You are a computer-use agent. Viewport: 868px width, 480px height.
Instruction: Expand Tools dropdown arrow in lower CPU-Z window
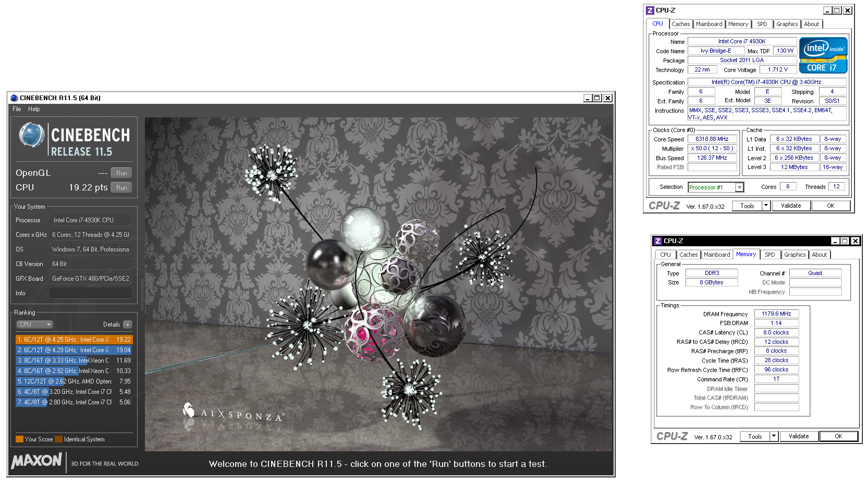click(774, 437)
